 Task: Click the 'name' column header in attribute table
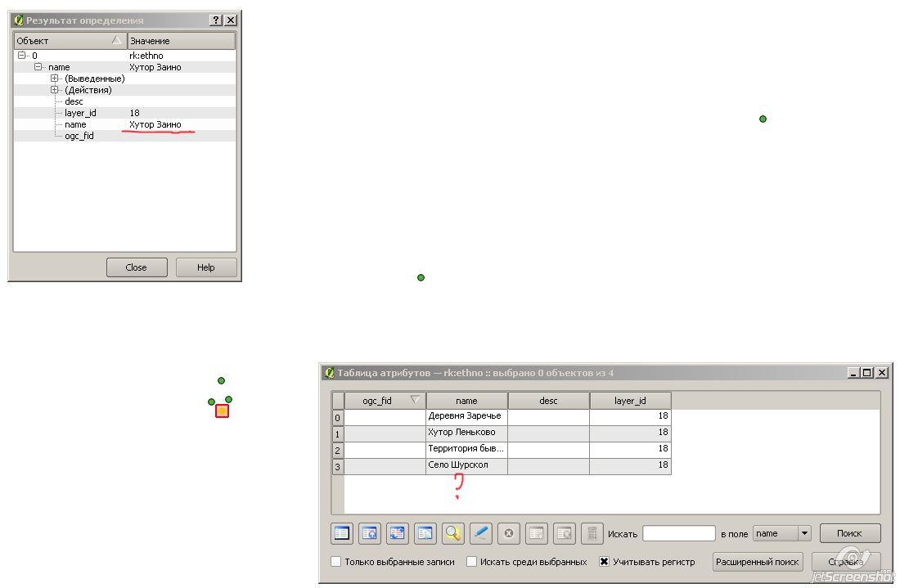466,401
